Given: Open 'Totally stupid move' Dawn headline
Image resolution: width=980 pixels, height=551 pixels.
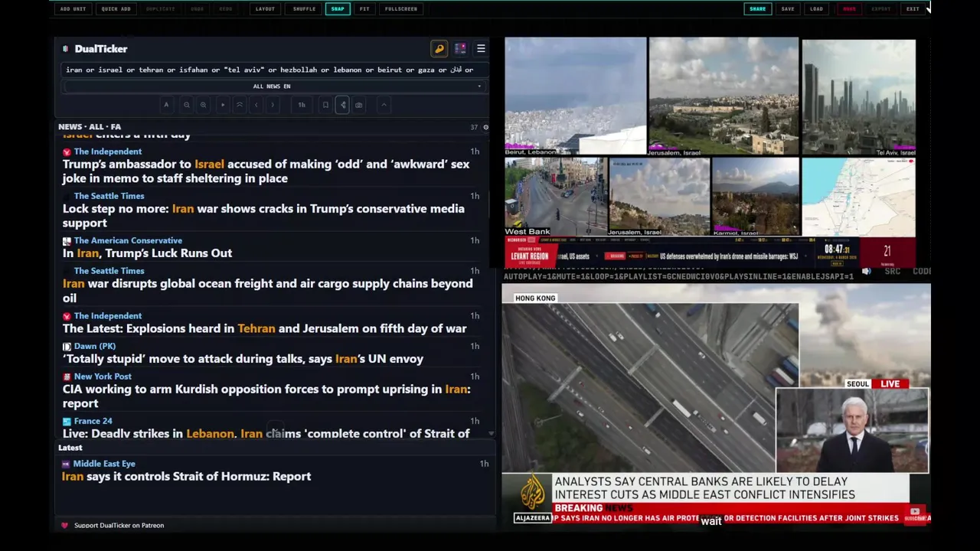Looking at the screenshot, I should click(x=243, y=359).
